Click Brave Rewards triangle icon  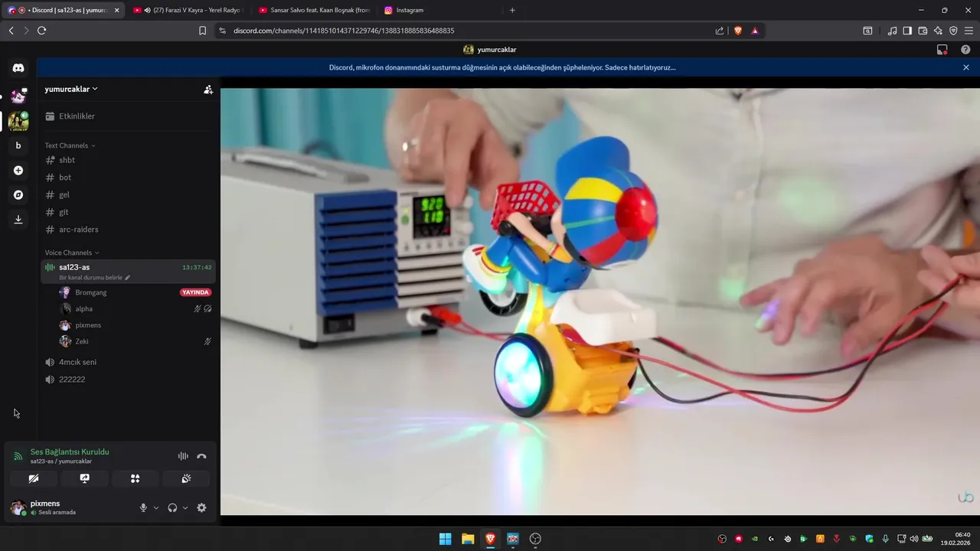click(755, 31)
